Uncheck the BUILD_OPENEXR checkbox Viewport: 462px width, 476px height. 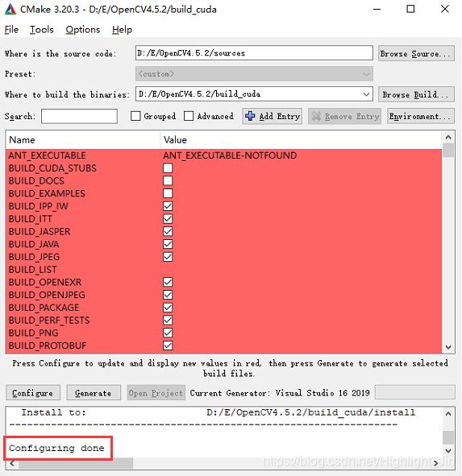click(x=168, y=282)
